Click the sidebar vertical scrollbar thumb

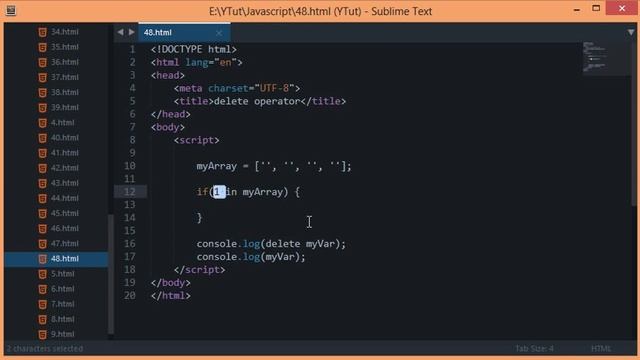pyautogui.click(x=111, y=274)
